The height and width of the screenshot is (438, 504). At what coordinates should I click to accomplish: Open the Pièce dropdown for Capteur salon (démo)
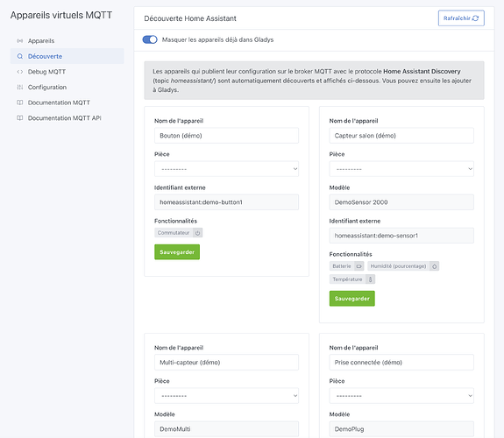pyautogui.click(x=401, y=169)
